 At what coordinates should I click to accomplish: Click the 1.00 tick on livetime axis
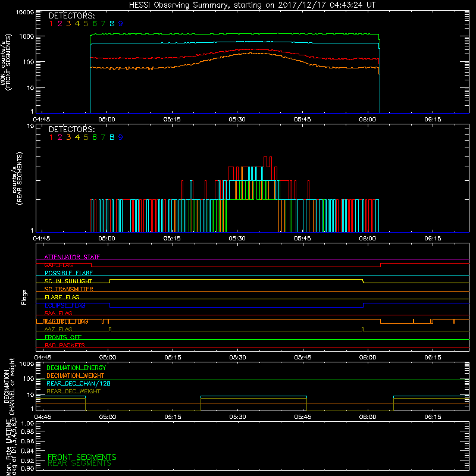[x=28, y=423]
